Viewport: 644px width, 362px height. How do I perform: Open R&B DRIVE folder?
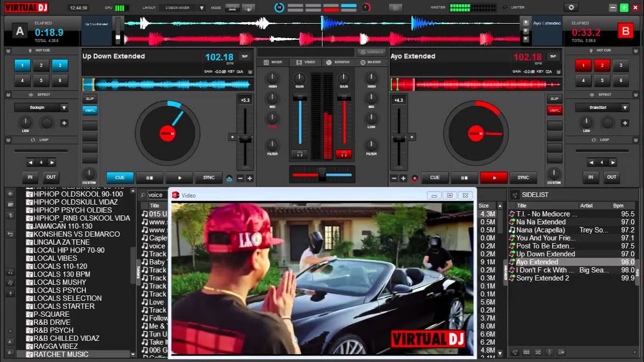[52, 322]
